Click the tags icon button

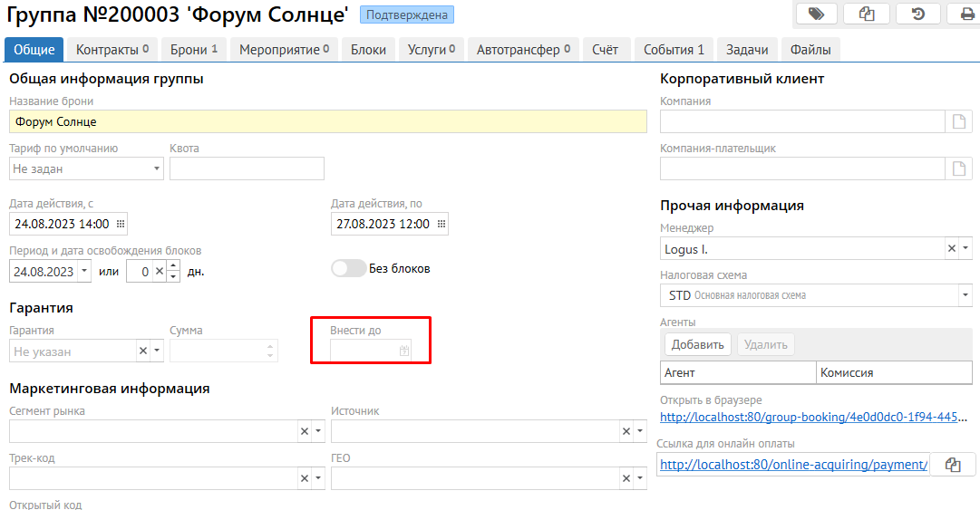click(816, 14)
